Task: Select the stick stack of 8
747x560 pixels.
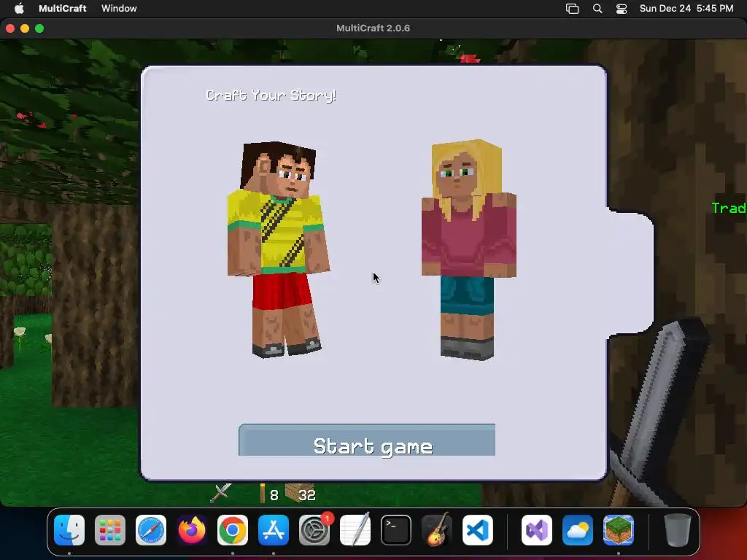Action: (268, 494)
